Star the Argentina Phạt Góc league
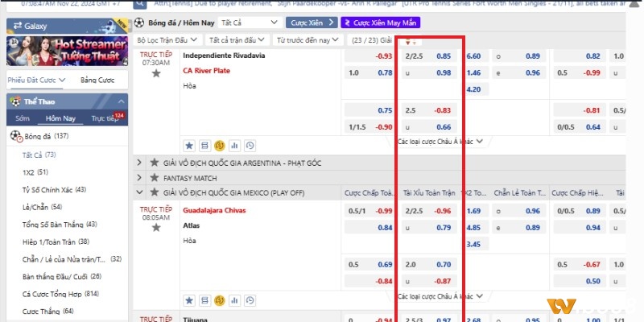This screenshot has width=644, height=322. coord(155,163)
